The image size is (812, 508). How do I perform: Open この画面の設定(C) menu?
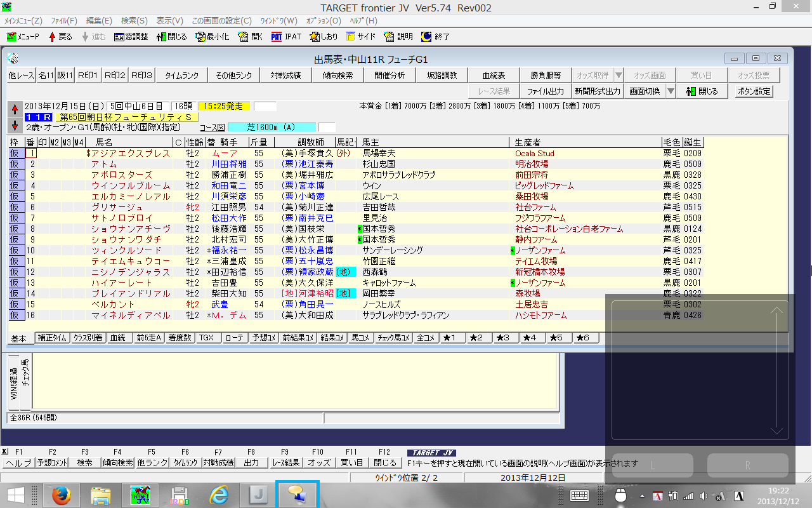221,21
